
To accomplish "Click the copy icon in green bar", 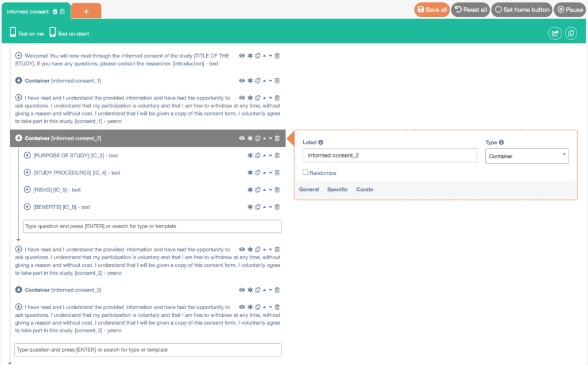I will 571,33.
